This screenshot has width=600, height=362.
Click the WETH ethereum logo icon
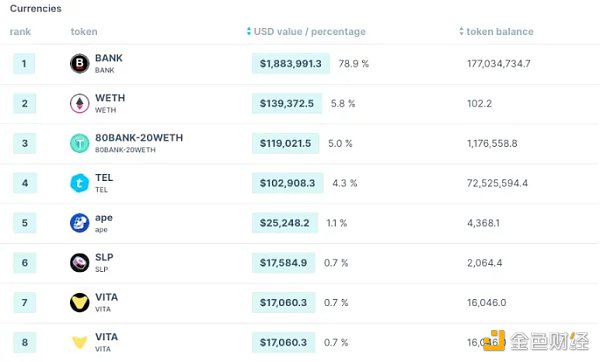click(80, 103)
